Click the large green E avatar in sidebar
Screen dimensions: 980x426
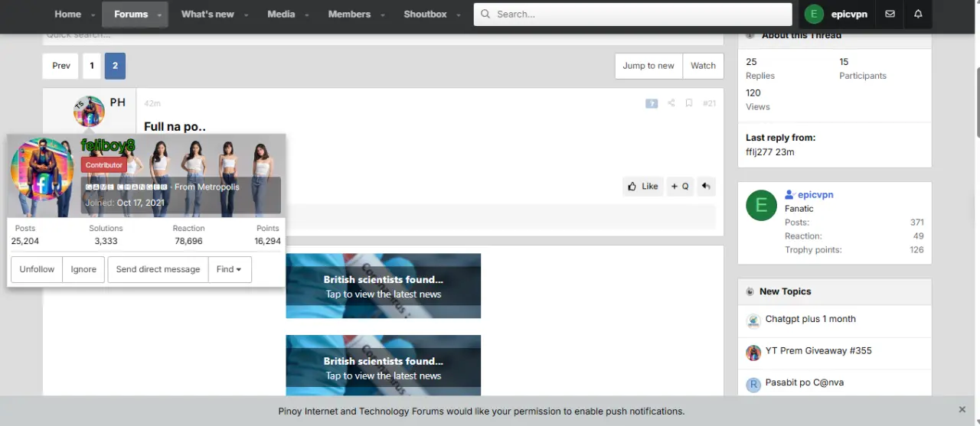click(761, 205)
